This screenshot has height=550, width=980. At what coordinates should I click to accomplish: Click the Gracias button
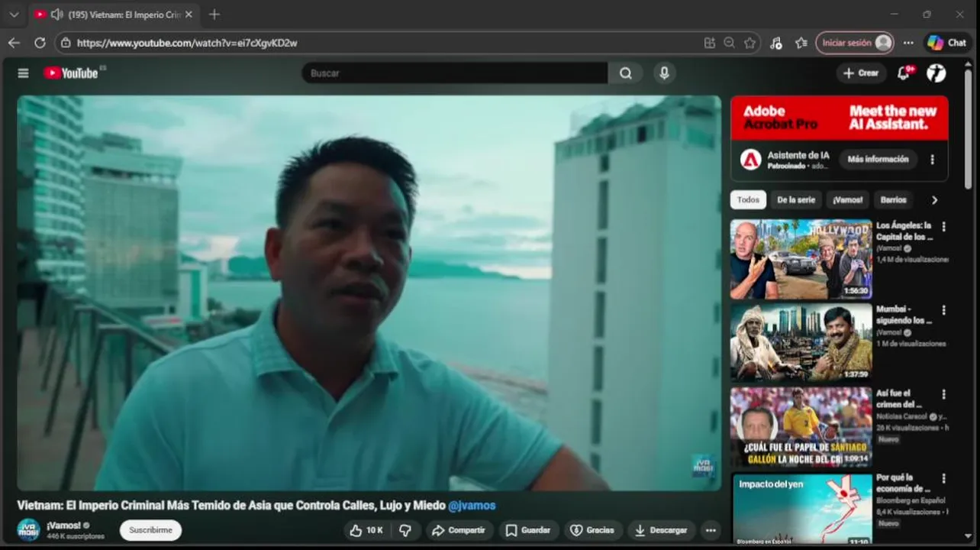593,530
